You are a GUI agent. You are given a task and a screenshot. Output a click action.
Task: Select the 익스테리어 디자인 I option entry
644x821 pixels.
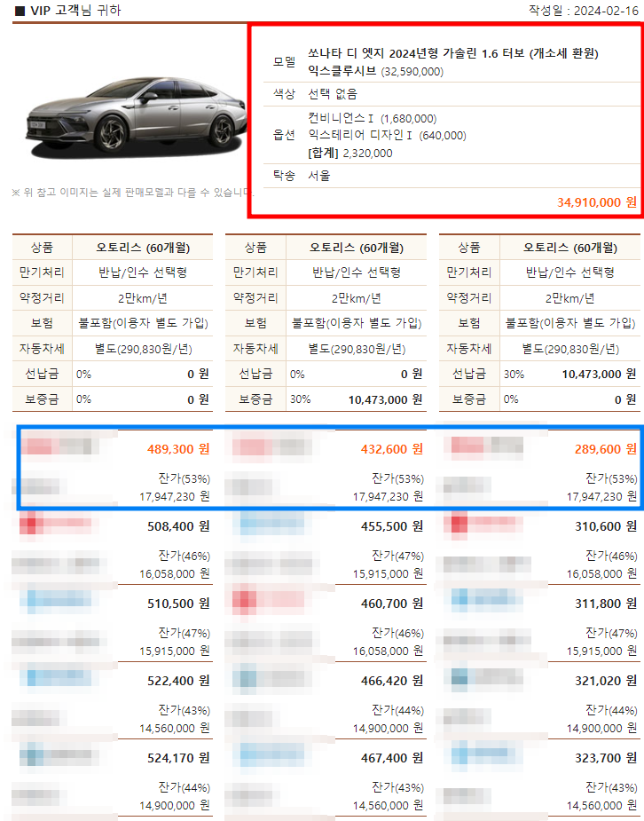click(x=387, y=136)
